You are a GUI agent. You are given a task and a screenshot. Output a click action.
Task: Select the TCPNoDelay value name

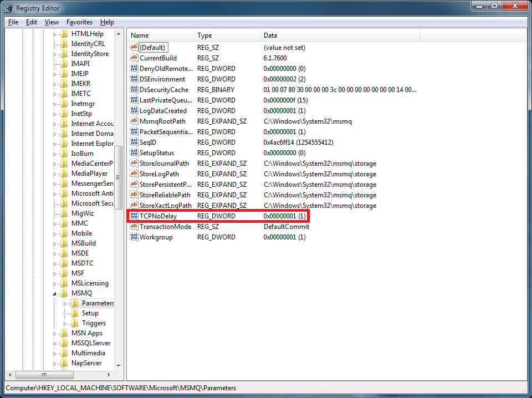(x=158, y=216)
